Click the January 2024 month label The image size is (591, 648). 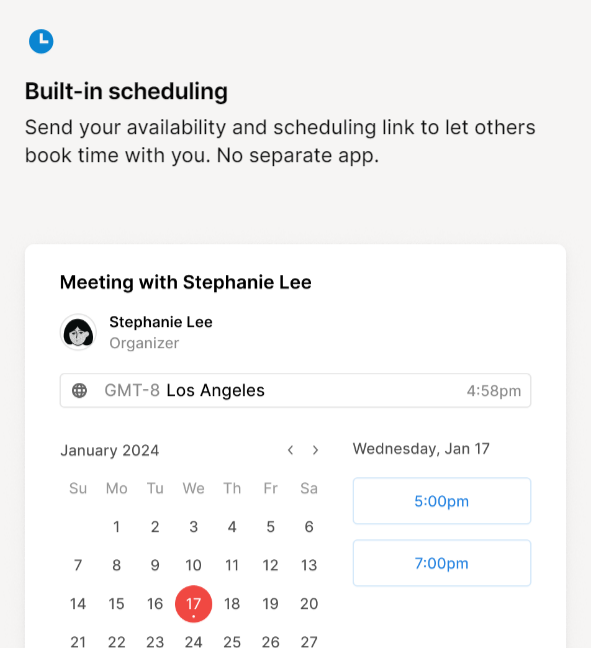coord(110,450)
